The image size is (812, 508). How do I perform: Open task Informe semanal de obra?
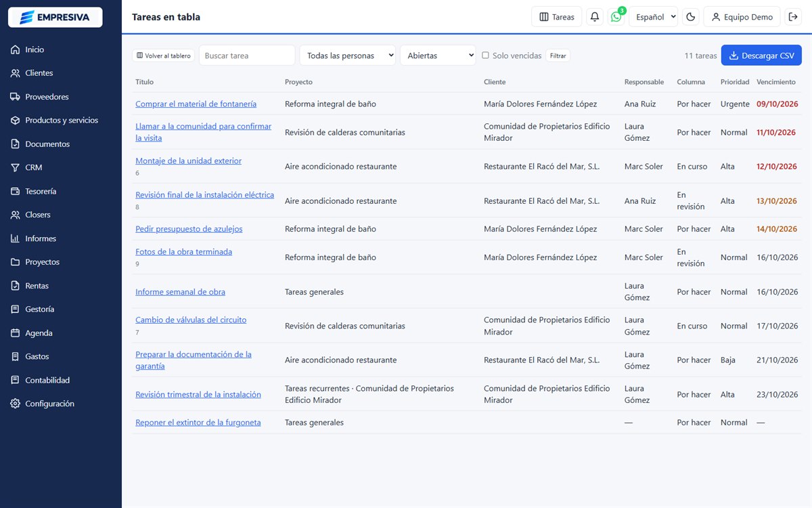click(x=180, y=292)
